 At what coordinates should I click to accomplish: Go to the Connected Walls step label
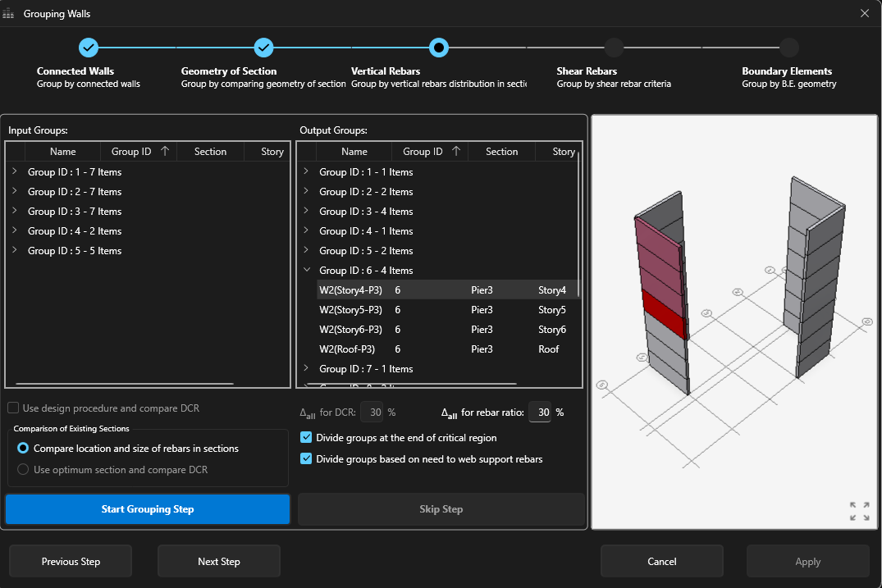[x=75, y=71]
